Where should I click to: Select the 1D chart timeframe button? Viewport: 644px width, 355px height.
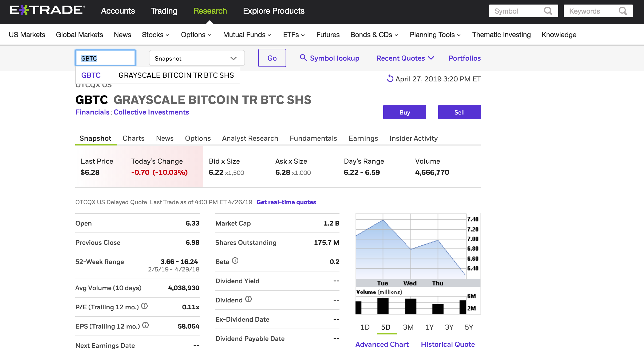[x=363, y=328]
